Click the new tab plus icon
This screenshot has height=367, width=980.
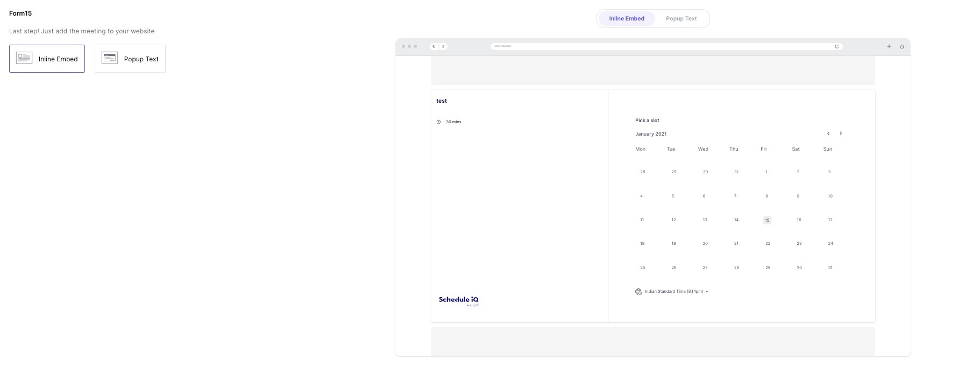[889, 46]
